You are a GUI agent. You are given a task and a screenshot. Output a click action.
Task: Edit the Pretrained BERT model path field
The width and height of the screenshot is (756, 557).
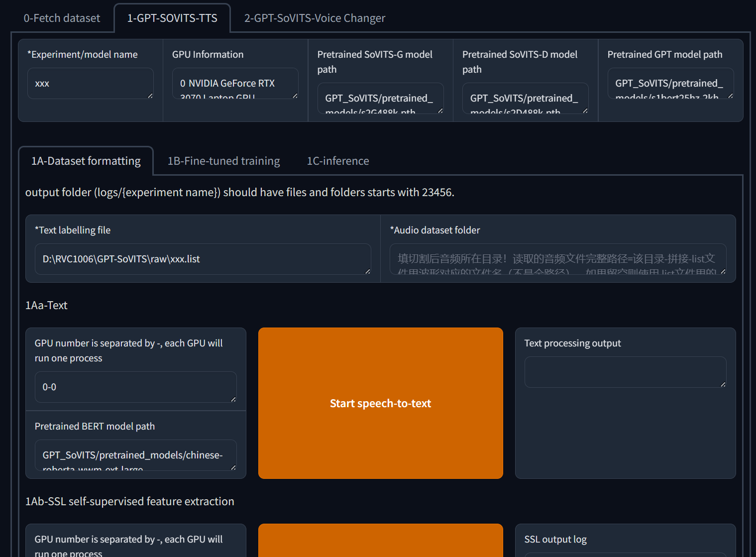coord(135,455)
